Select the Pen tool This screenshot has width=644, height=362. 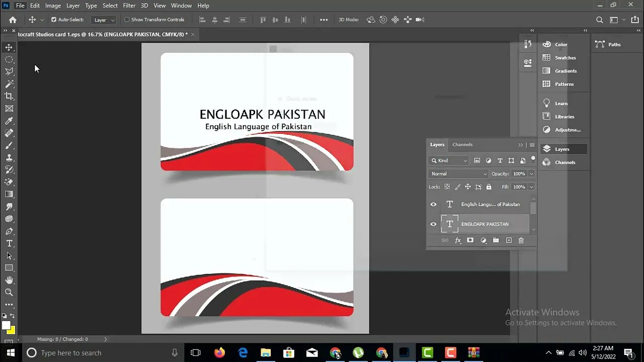point(9,231)
